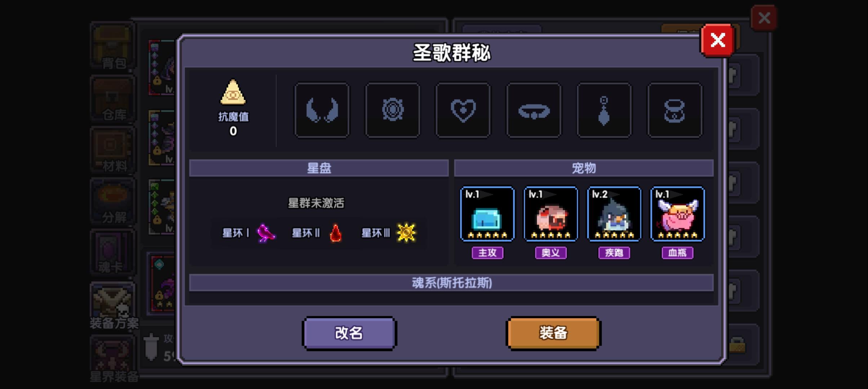Click the triangle 抗魔值 icon
The width and height of the screenshot is (868, 389).
click(x=233, y=92)
